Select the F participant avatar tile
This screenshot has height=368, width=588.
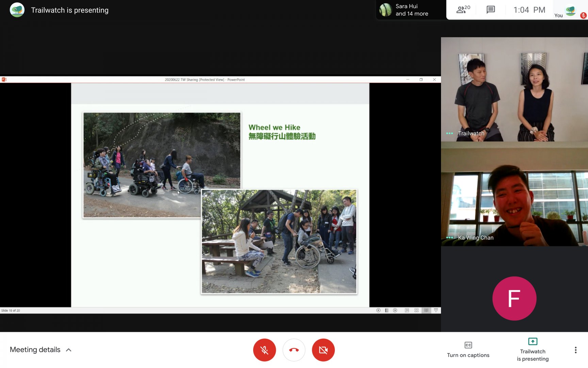[x=514, y=298]
